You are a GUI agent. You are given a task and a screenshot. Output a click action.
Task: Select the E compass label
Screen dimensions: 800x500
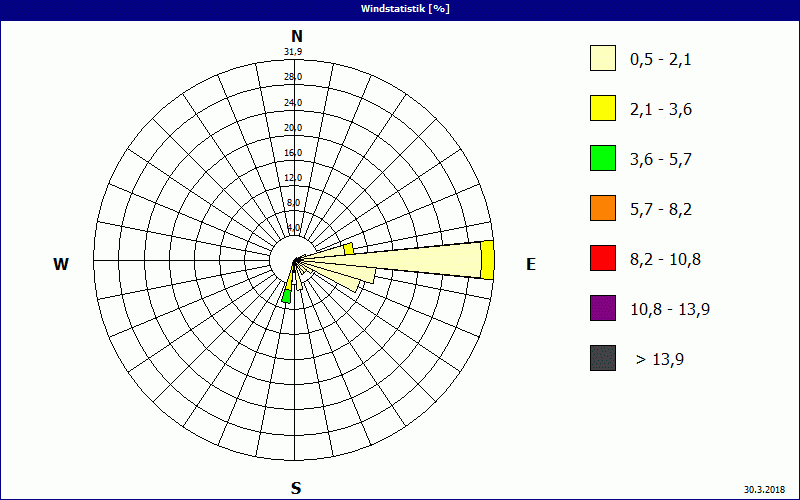531,264
